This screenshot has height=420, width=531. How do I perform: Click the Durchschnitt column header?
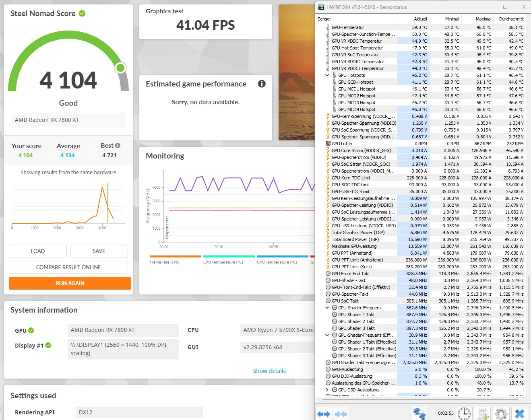click(510, 19)
